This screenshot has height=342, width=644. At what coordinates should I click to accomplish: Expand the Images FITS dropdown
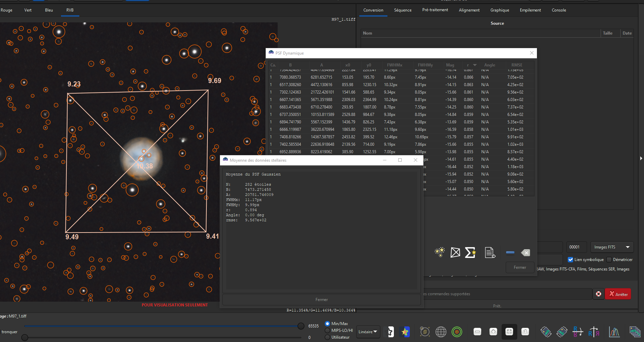coord(611,247)
